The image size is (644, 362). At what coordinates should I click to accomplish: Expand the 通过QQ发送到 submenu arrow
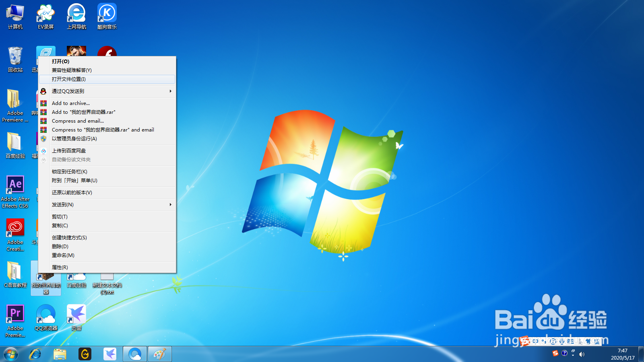[x=171, y=91]
